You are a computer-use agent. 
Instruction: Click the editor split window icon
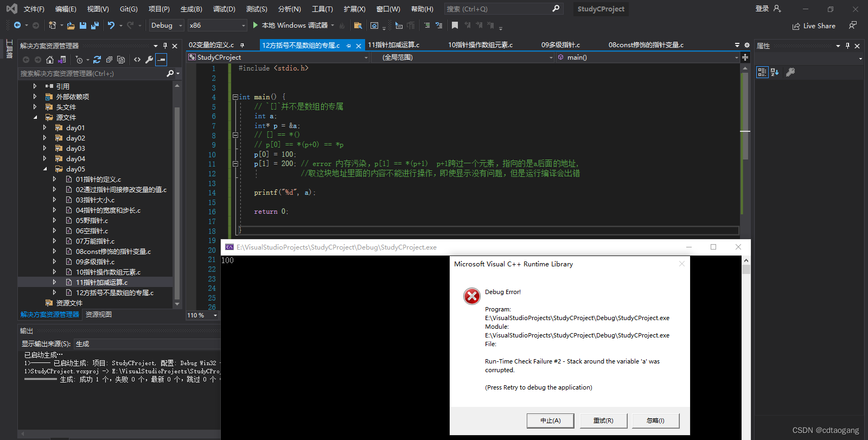tap(745, 57)
